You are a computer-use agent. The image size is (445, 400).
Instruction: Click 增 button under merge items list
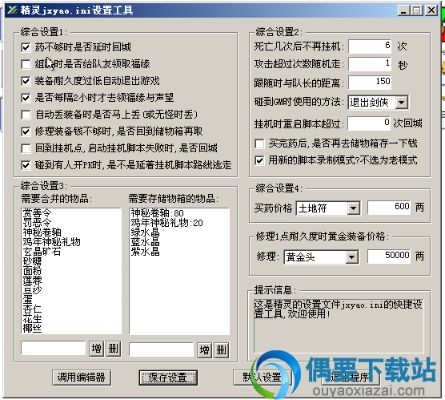click(x=97, y=349)
